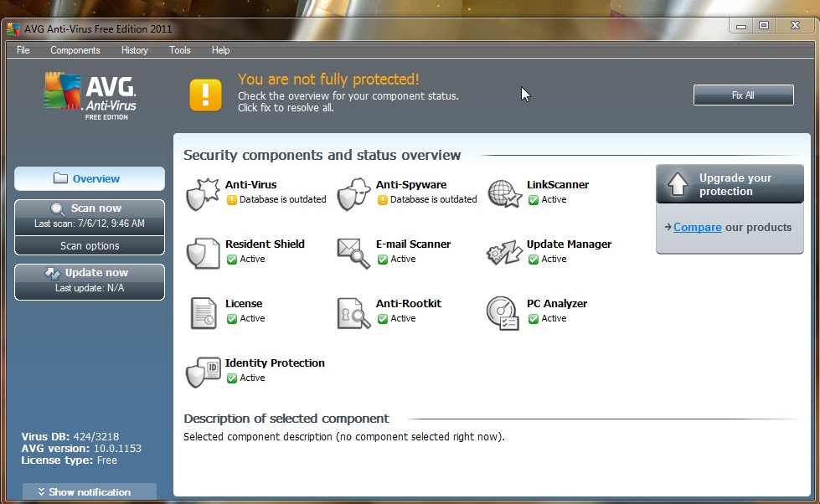Click the PC Analyzer title text
Image resolution: width=820 pixels, height=504 pixels.
[557, 304]
